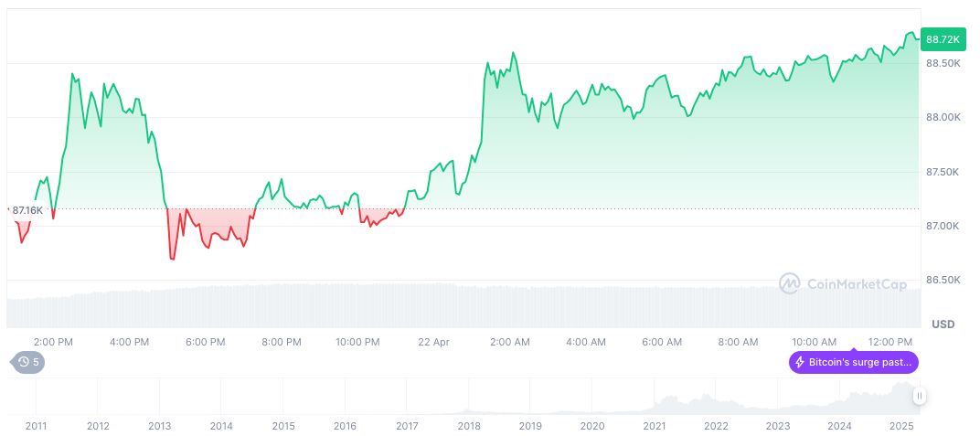This screenshot has width=980, height=436.
Task: Click the 2011 year marker in navigator
Action: (36, 426)
